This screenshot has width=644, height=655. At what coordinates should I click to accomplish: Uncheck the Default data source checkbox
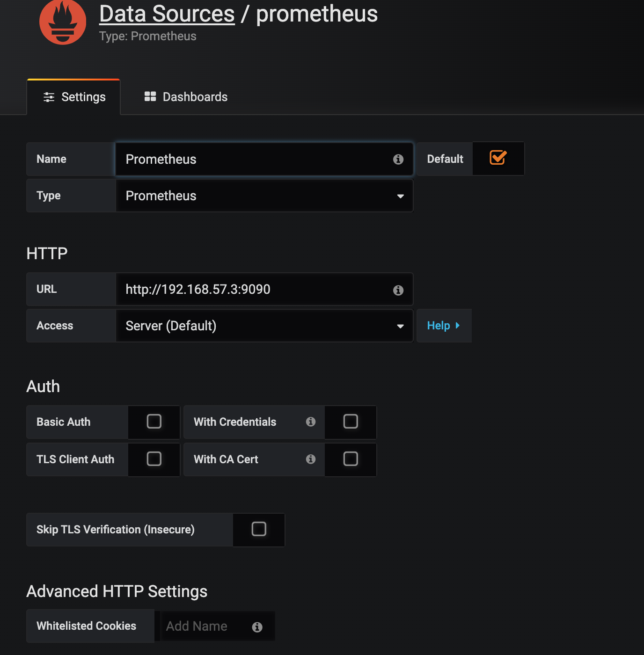[498, 158]
